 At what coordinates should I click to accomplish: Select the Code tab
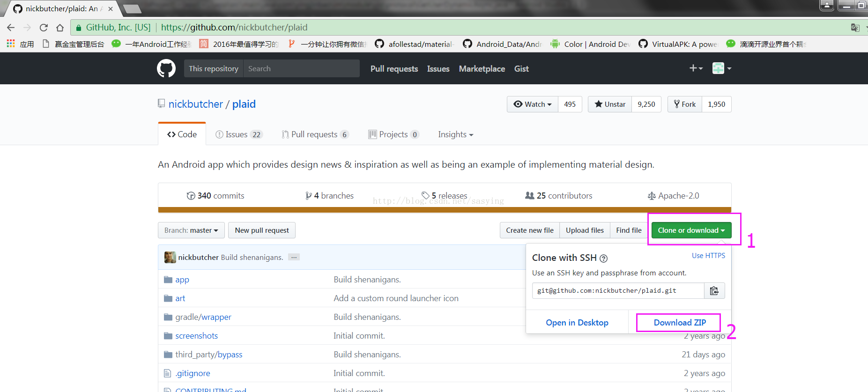182,134
